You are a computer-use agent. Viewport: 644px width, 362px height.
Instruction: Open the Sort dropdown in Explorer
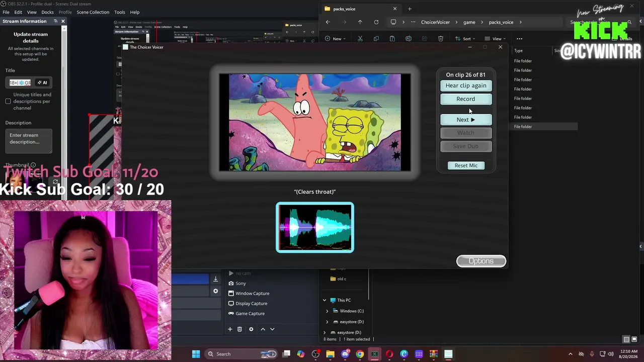pos(465,39)
